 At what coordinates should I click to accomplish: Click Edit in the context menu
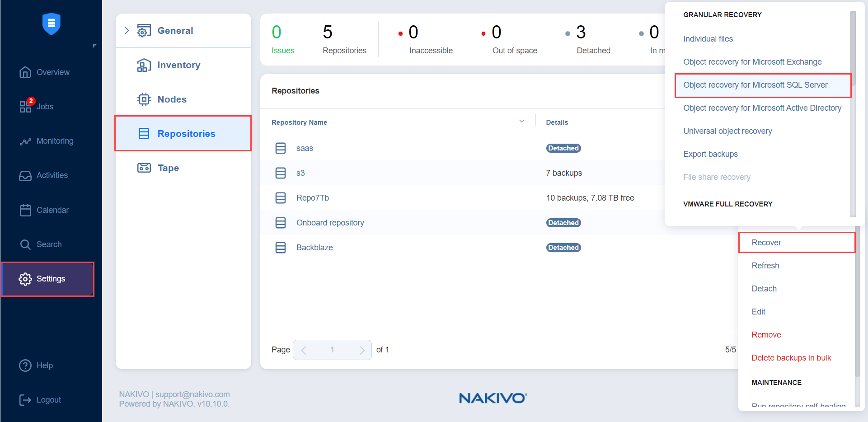(758, 312)
